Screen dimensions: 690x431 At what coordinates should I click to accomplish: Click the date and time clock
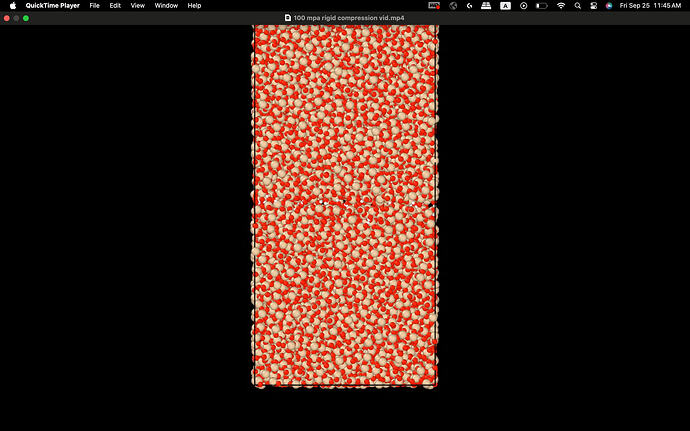tap(650, 6)
